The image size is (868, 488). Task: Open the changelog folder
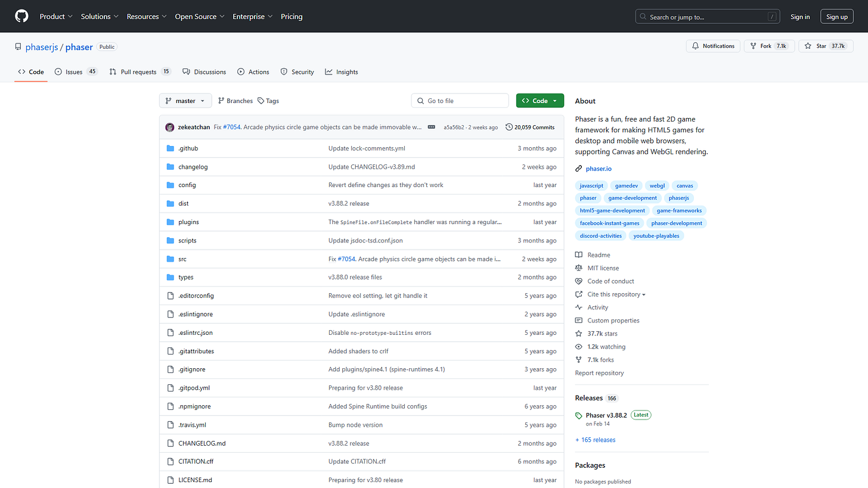pyautogui.click(x=193, y=167)
